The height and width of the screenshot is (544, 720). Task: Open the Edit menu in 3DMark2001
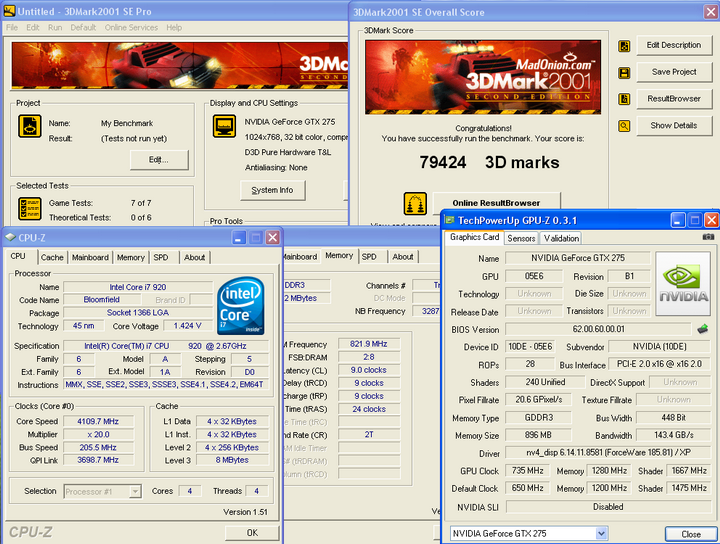(33, 28)
